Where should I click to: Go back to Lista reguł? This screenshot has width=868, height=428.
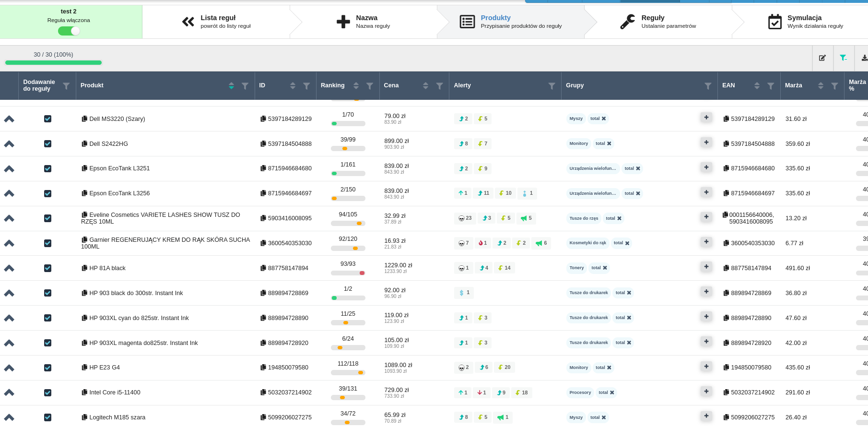pos(216,22)
